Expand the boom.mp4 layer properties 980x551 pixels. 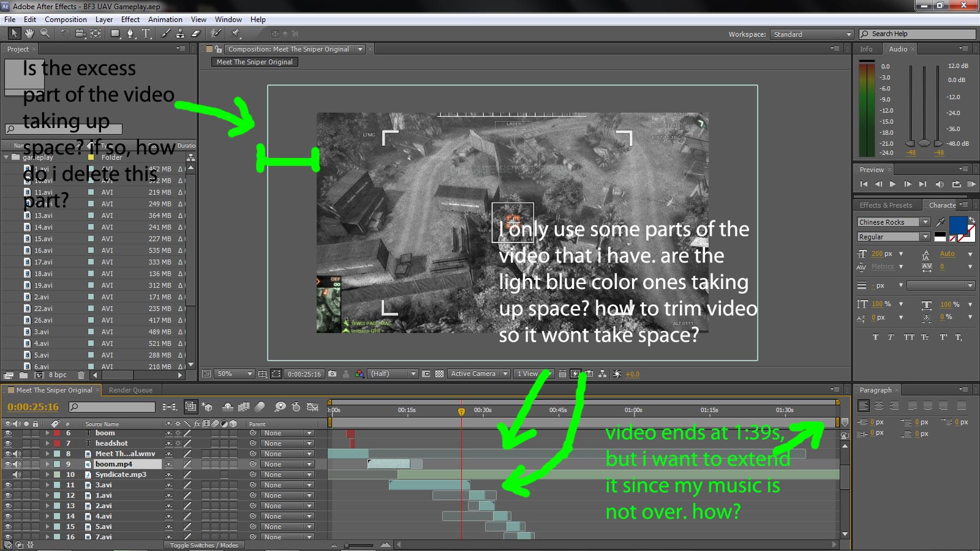tap(47, 464)
